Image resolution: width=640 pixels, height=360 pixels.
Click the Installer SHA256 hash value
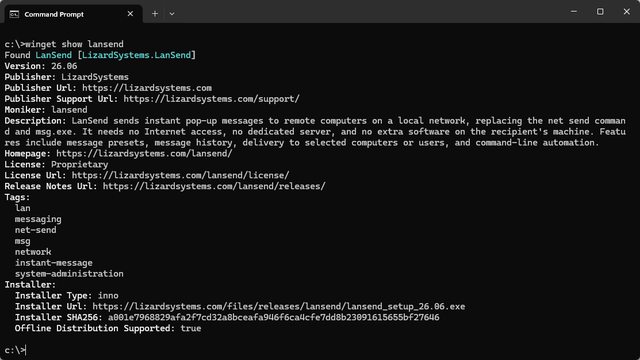click(x=273, y=318)
